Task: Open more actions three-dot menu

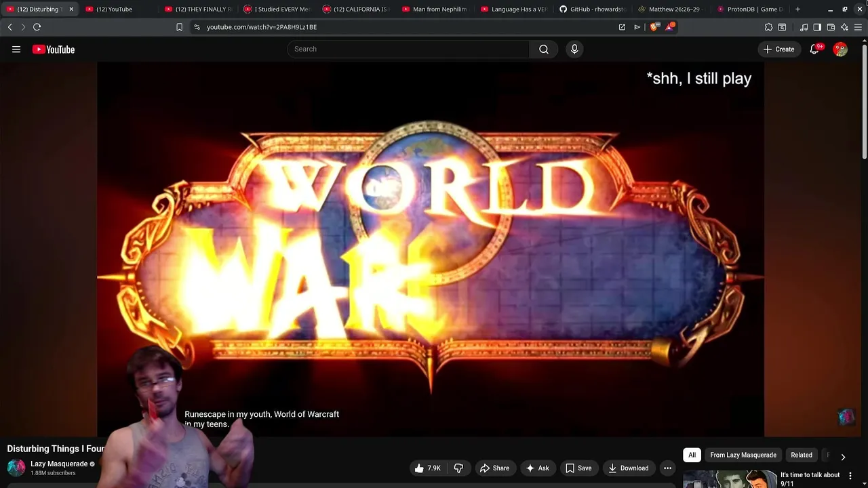Action: point(667,468)
